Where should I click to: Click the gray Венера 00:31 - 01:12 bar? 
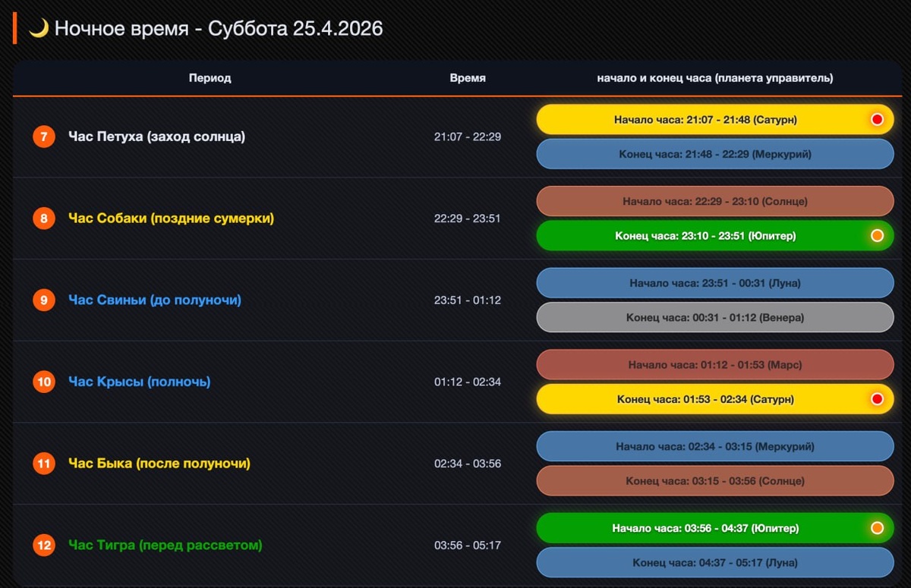(x=715, y=317)
